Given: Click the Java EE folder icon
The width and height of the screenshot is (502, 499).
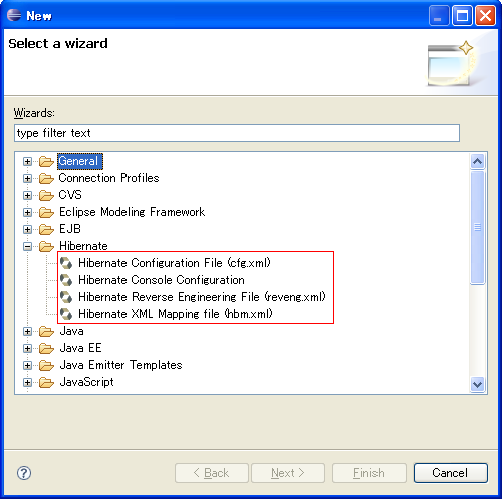Looking at the screenshot, I should (46, 349).
